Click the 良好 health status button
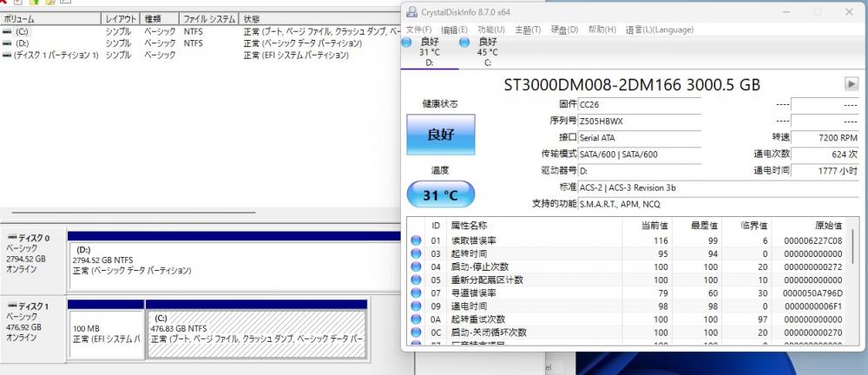Viewport: 868px width, 375px height. point(441,135)
